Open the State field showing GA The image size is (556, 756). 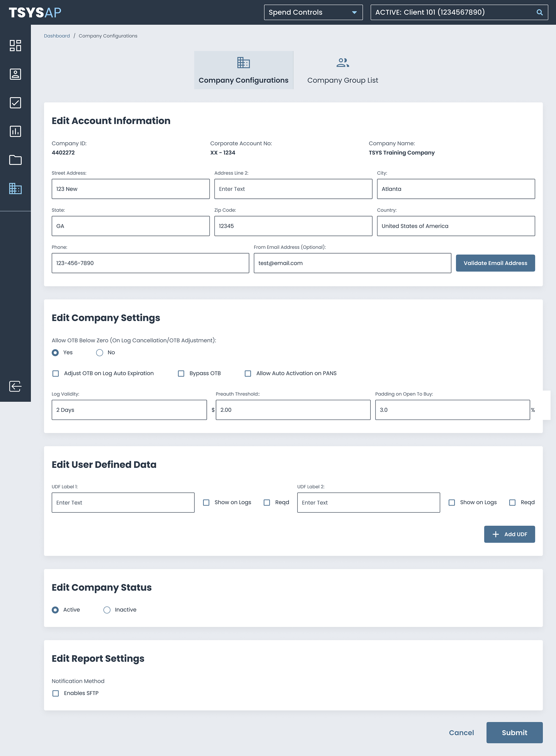click(x=131, y=226)
